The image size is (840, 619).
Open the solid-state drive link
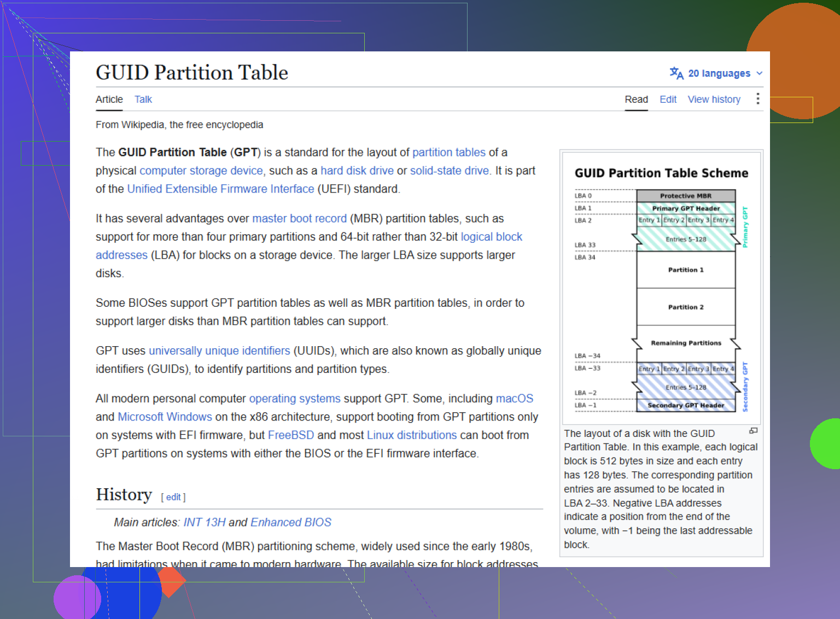click(x=450, y=171)
